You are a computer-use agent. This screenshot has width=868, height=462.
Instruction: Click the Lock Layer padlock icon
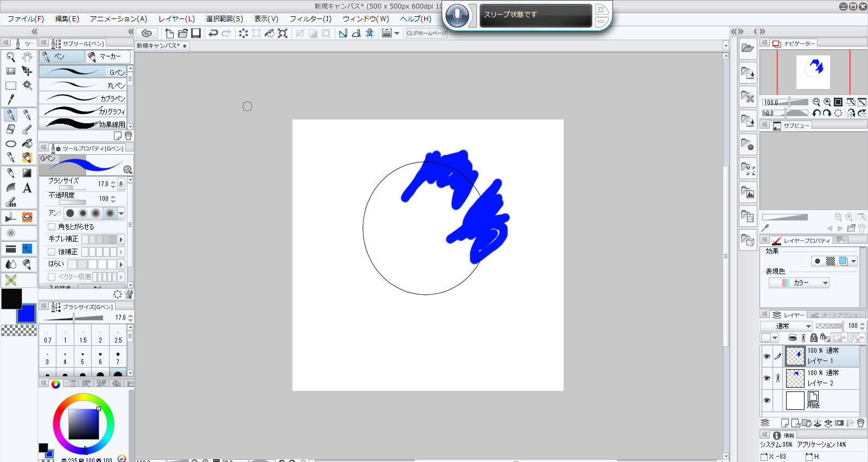coord(814,338)
